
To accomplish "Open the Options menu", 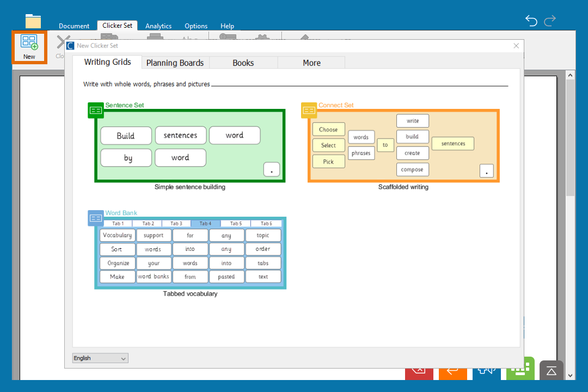I will (x=195, y=26).
